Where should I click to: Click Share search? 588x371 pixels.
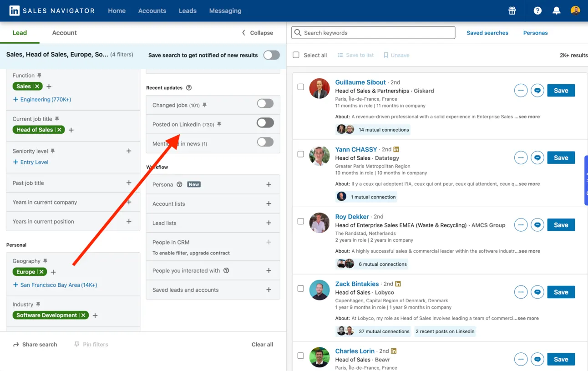point(35,345)
